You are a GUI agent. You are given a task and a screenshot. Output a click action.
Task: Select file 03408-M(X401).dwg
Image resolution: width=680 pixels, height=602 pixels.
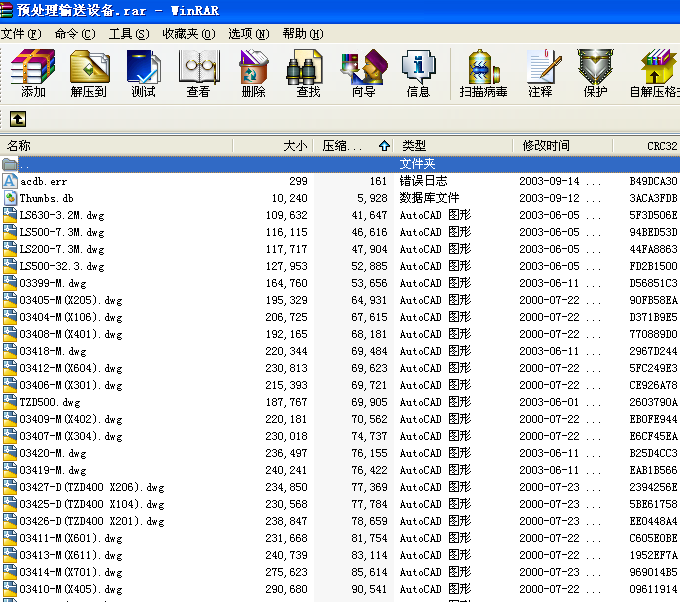71,334
